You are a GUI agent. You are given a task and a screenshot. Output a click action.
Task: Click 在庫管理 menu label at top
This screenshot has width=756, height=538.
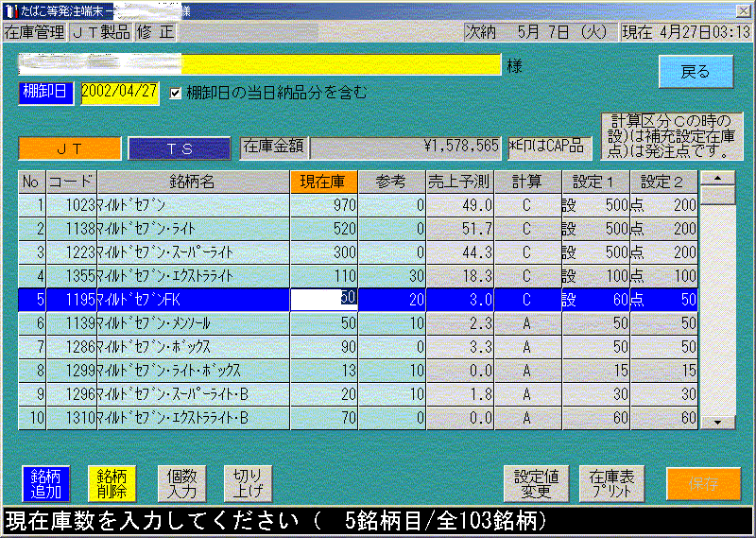[35, 31]
